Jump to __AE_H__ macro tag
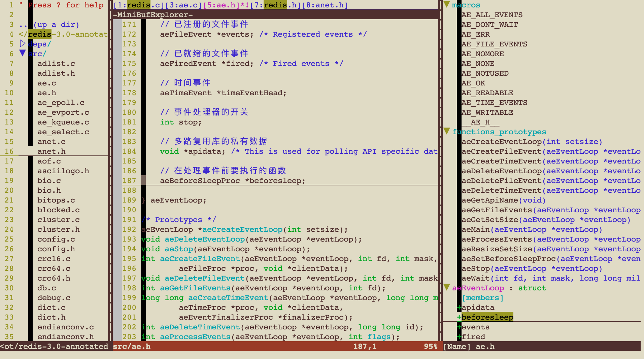 (x=480, y=122)
